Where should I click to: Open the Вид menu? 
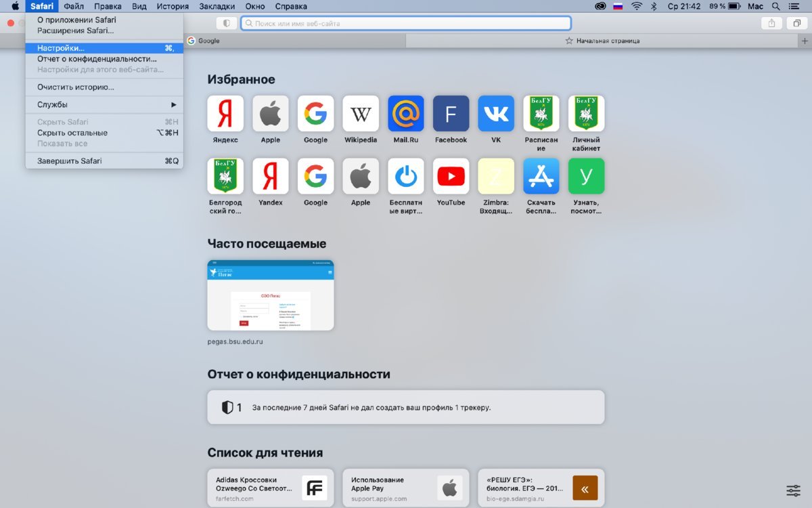coord(139,6)
